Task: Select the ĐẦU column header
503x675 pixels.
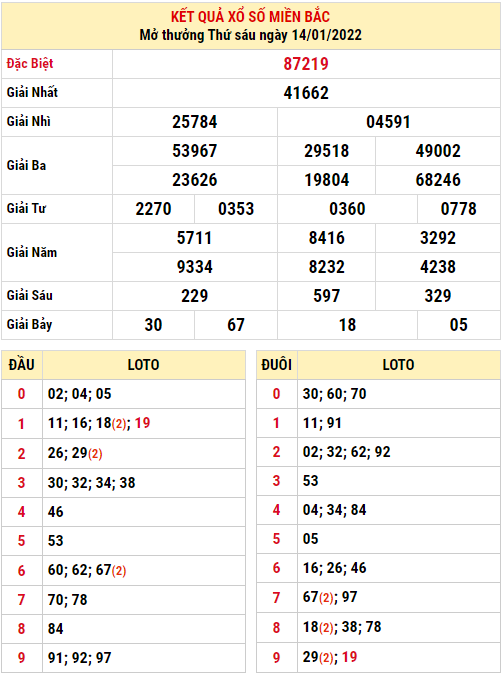Action: pos(22,365)
